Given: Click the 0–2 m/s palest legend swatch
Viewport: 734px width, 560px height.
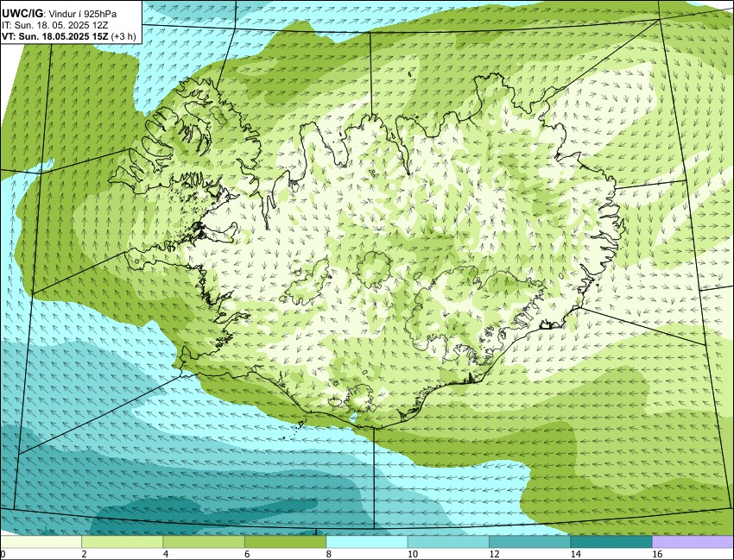Looking at the screenshot, I should (41, 542).
